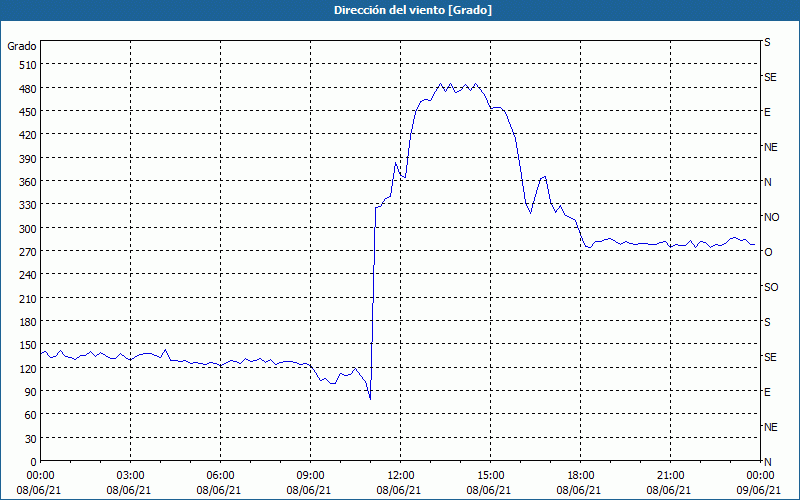
Task: Click the topmost 'S' compass label on right axis
Action: [767, 42]
